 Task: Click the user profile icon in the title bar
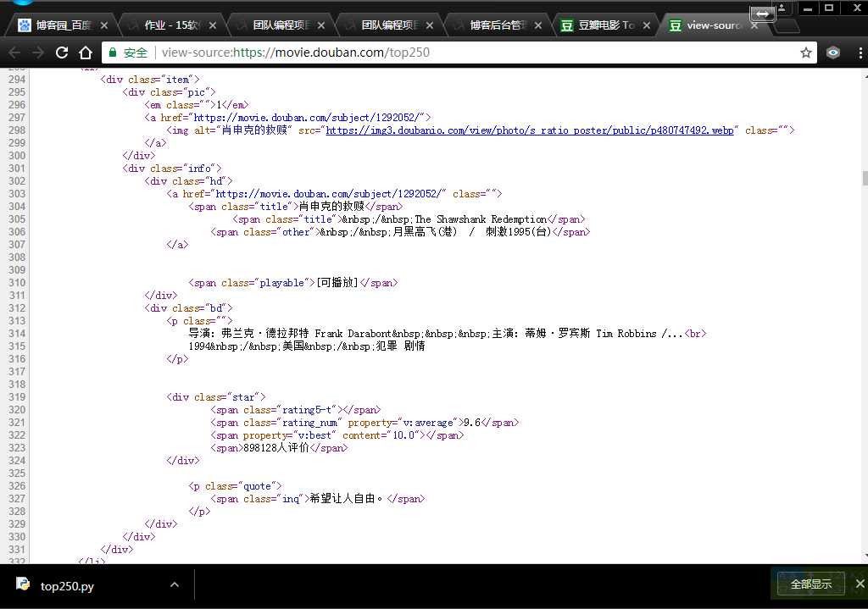point(782,8)
